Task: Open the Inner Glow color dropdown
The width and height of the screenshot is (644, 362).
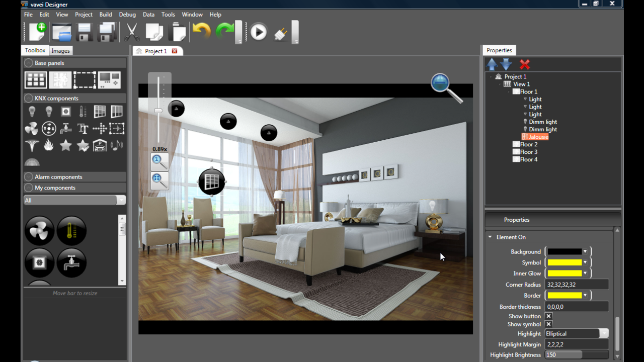Action: 585,274
